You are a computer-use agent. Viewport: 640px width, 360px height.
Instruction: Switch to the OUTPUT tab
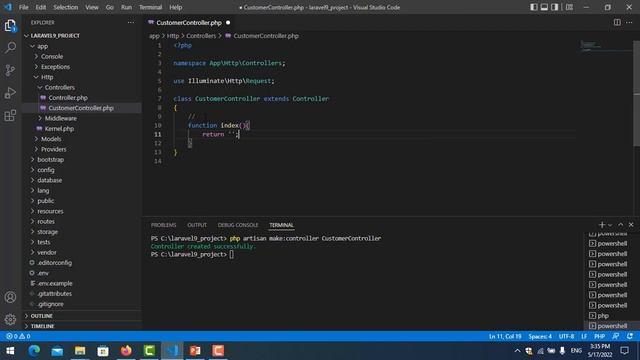(197, 225)
